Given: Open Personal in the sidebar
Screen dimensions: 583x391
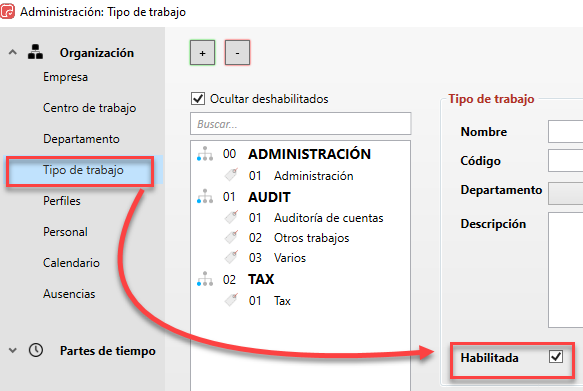Looking at the screenshot, I should (65, 232).
